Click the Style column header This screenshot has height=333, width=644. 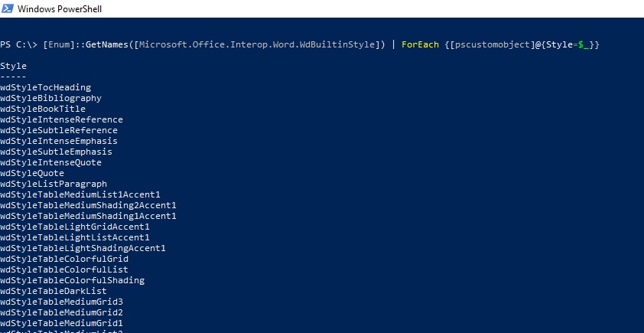tap(13, 67)
